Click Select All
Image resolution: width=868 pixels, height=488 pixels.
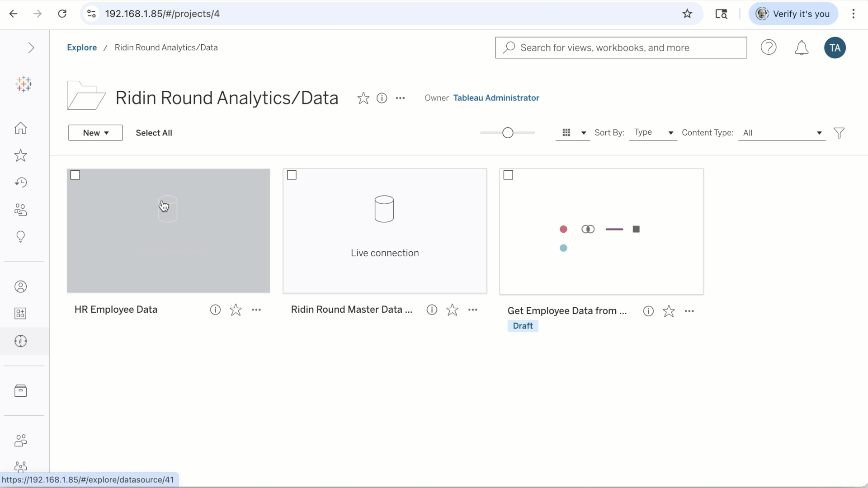154,133
